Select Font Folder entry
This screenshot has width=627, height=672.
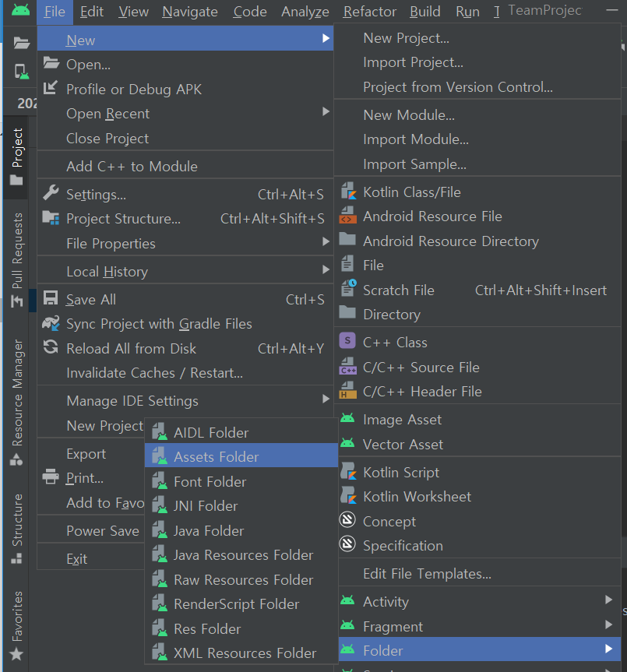coord(241,482)
